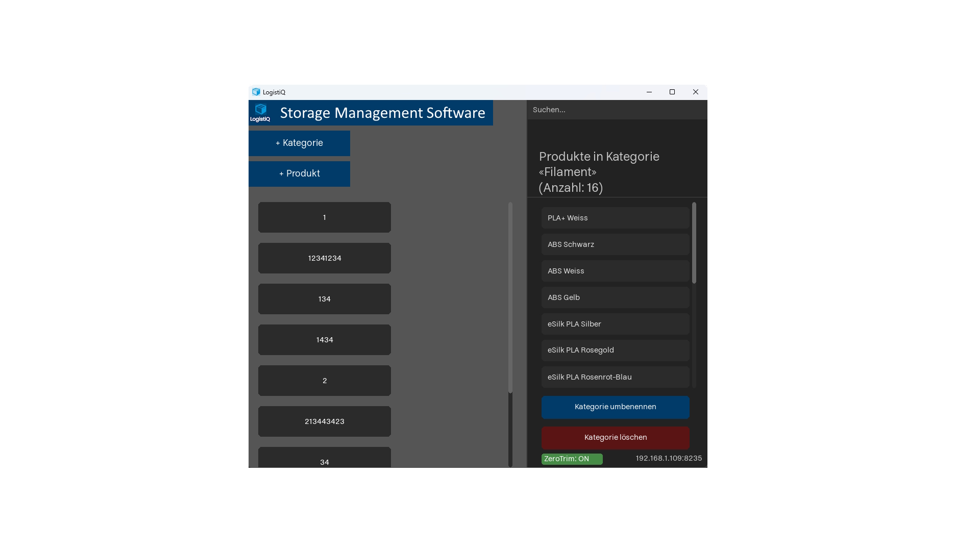980x551 pixels.
Task: Open the + Kategorie button
Action: (299, 143)
